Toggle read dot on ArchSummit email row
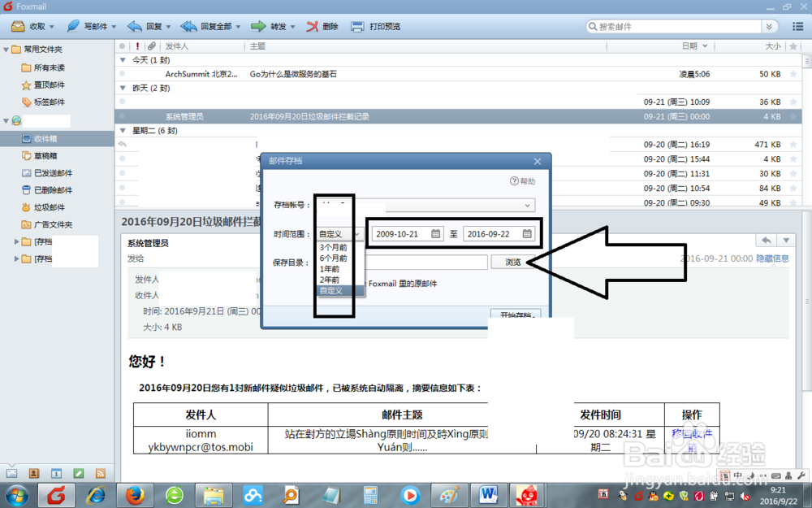Viewport: 812px width, 508px height. pyautogui.click(x=123, y=74)
